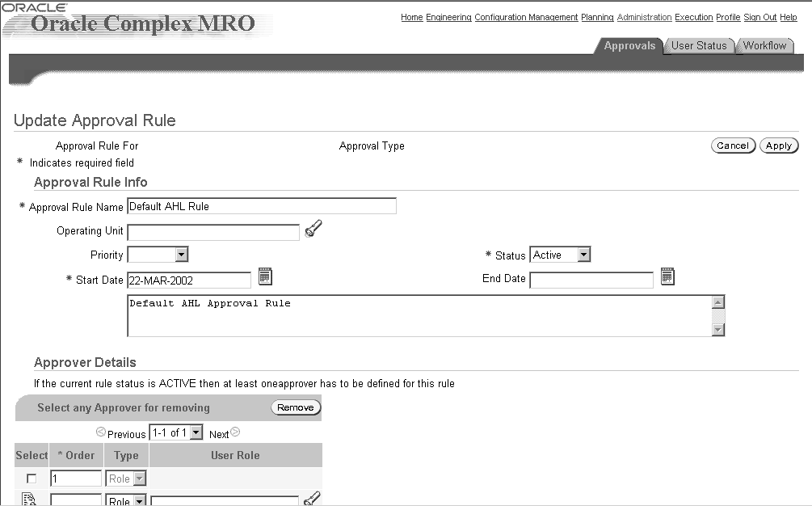Screen dimensions: 812x506
Task: Click the Type column header
Action: click(126, 455)
